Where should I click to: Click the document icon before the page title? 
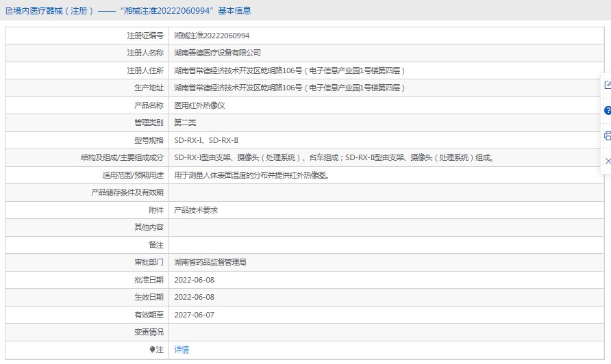coord(9,11)
